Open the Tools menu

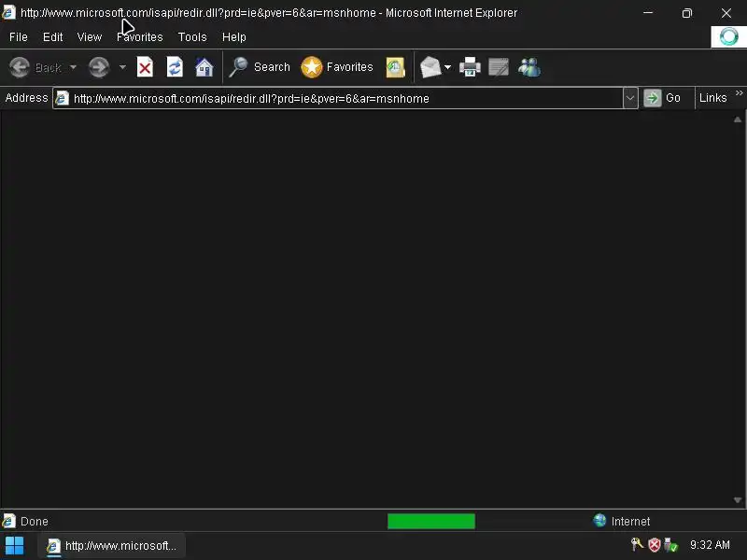(x=192, y=37)
